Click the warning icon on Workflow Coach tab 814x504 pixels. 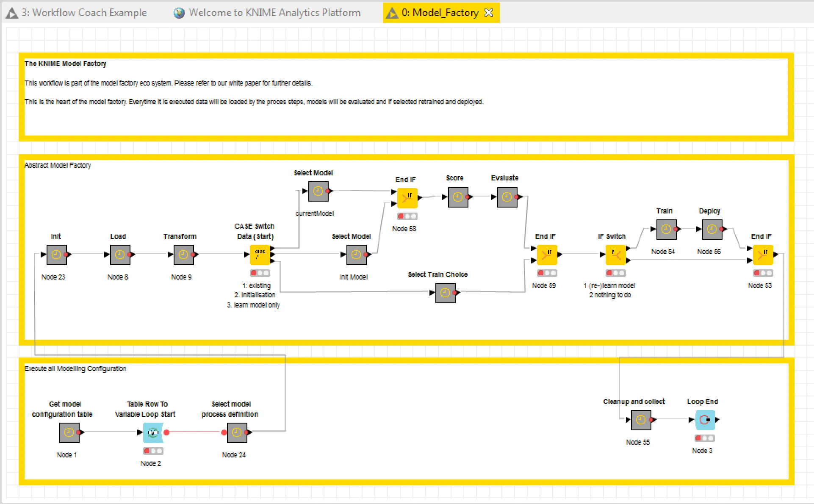pyautogui.click(x=12, y=13)
